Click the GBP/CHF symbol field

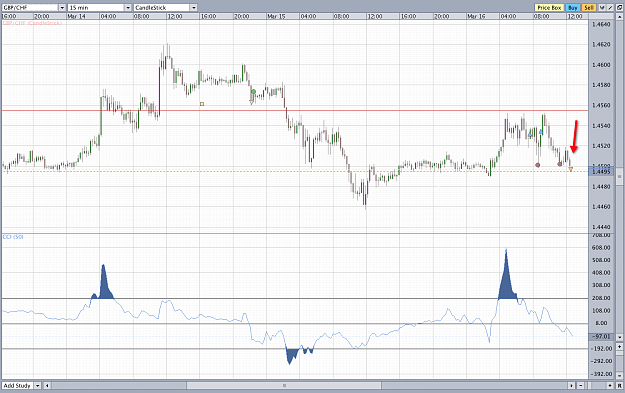pyautogui.click(x=30, y=8)
